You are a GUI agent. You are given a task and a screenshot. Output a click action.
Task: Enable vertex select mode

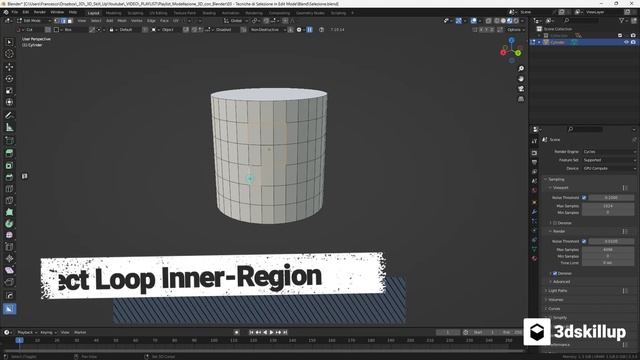(57, 20)
